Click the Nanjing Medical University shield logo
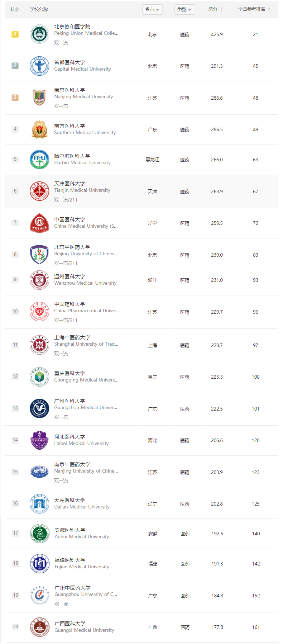This screenshot has width=283, height=644. click(x=39, y=98)
